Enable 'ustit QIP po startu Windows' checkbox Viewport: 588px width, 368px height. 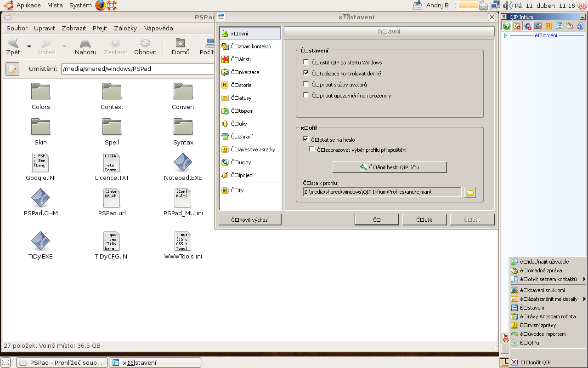click(x=306, y=62)
